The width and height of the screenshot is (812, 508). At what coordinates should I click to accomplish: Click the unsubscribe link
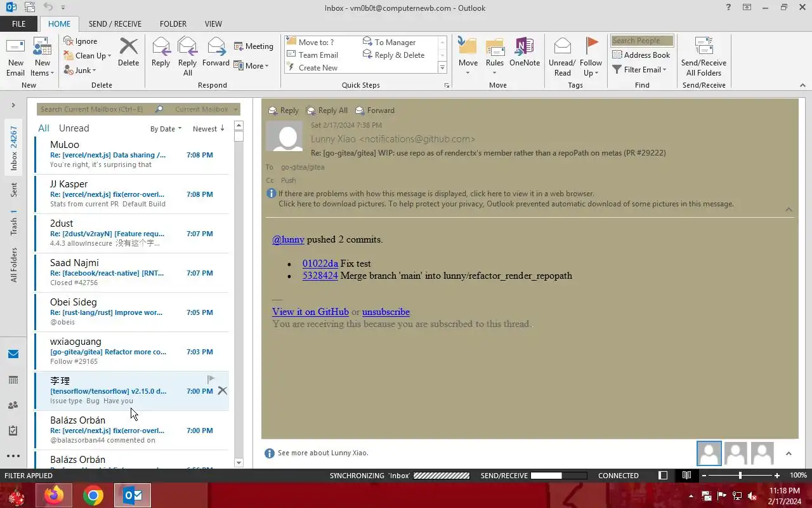point(386,312)
